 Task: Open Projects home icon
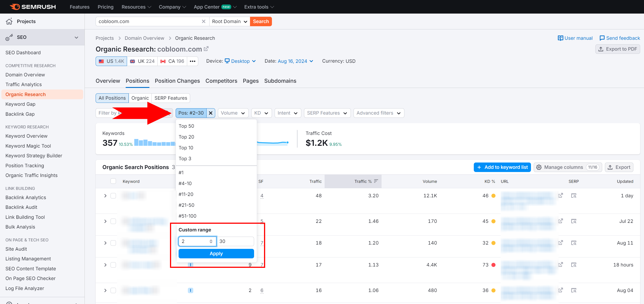point(9,21)
